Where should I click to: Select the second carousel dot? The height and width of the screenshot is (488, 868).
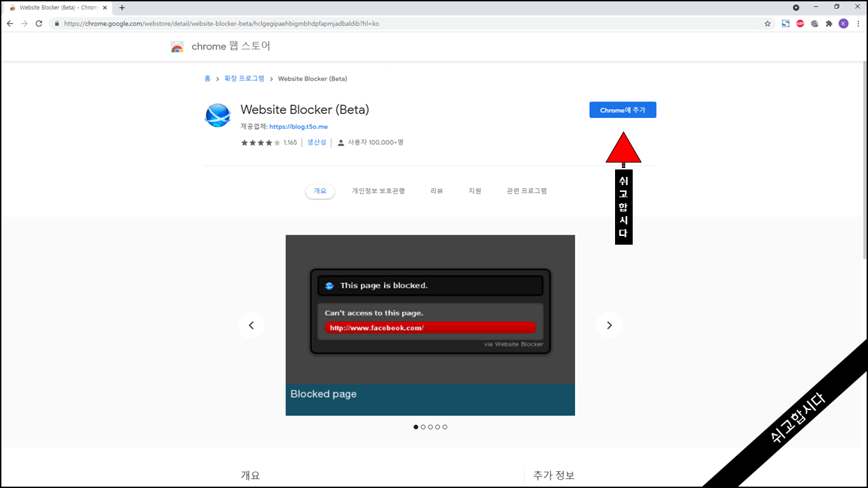(423, 427)
